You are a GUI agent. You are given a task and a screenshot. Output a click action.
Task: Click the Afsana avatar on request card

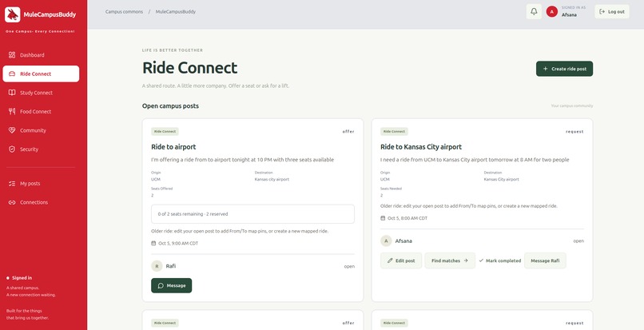386,241
